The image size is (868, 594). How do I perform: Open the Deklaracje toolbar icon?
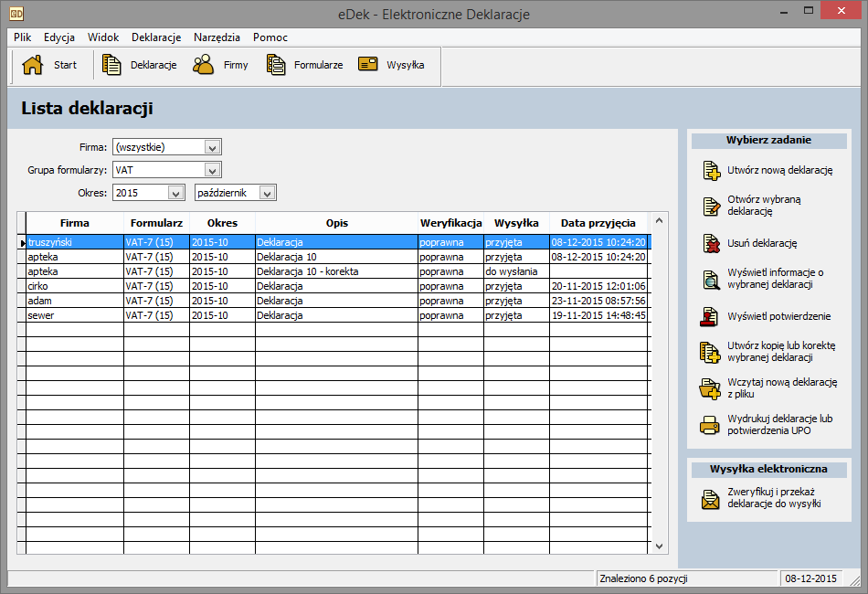coord(111,65)
